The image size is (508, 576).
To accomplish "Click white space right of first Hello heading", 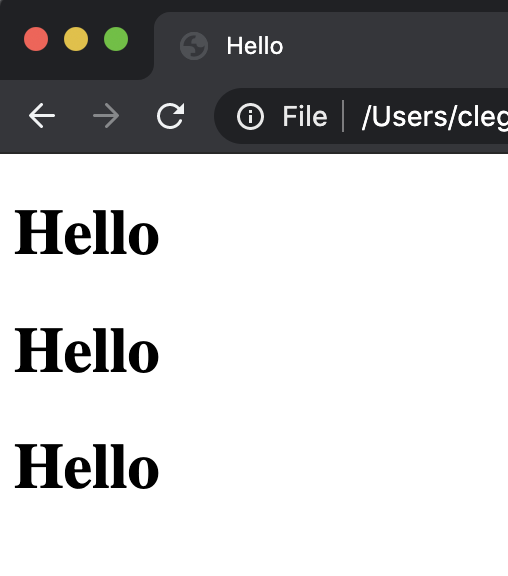I will point(331,232).
